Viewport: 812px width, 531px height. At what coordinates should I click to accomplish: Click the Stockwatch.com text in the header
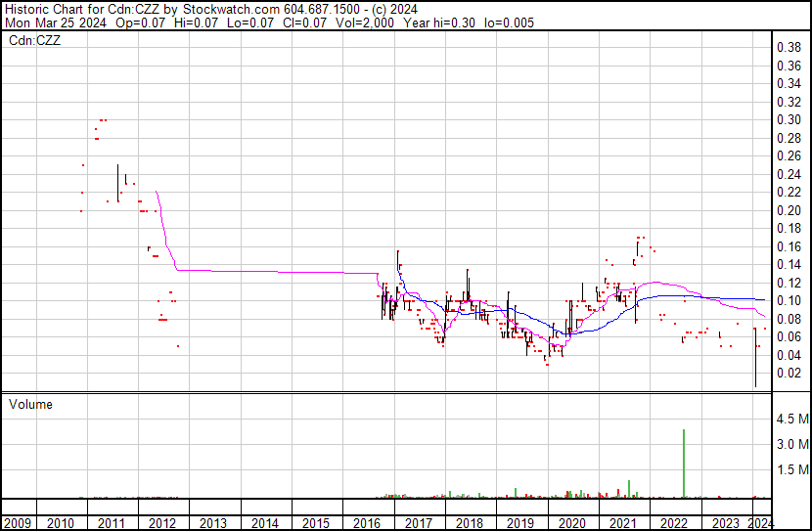[x=239, y=9]
